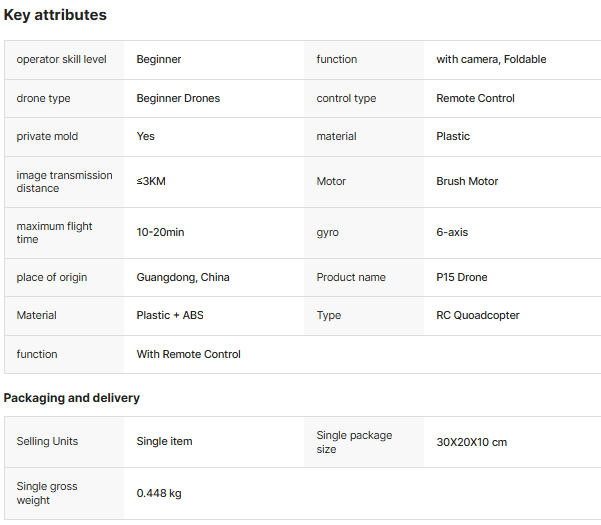Click the Key attributes heading
This screenshot has width=601, height=525.
tap(55, 15)
